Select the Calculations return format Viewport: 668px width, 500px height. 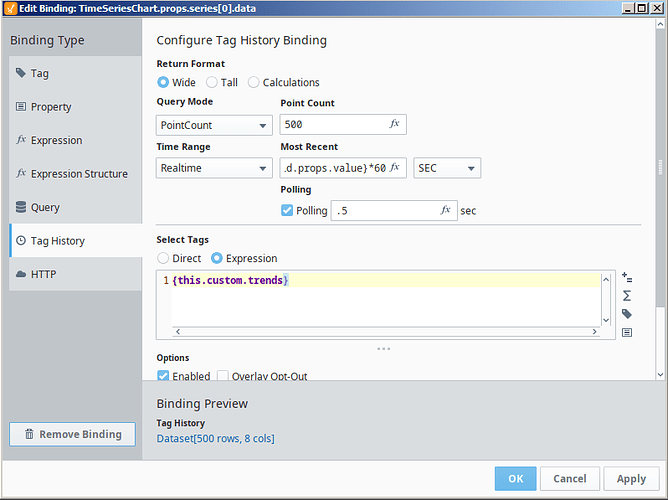click(x=253, y=82)
